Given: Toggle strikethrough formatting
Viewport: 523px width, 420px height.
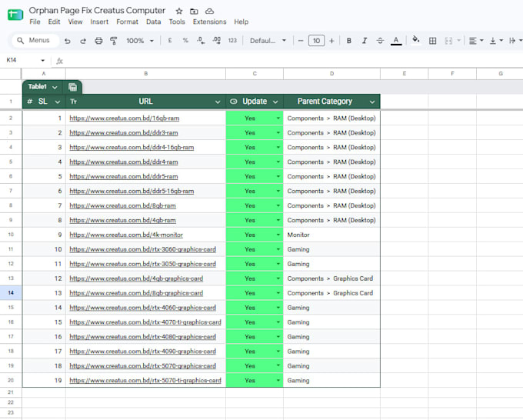Looking at the screenshot, I should [x=380, y=41].
